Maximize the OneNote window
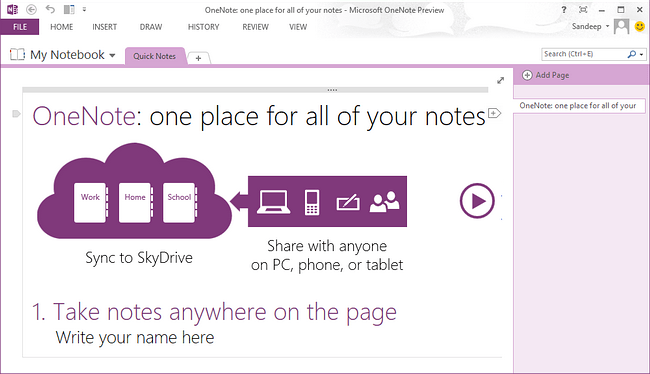650x374 pixels. click(621, 10)
